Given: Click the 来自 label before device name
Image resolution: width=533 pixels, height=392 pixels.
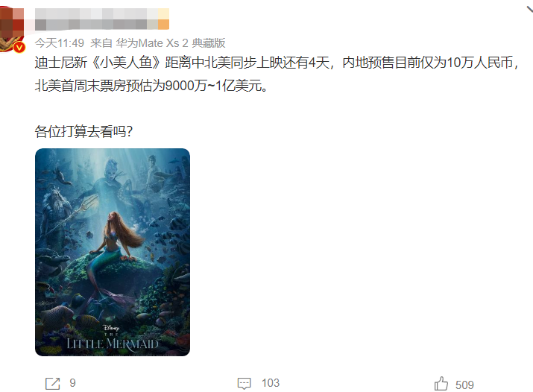Looking at the screenshot, I should coord(101,43).
